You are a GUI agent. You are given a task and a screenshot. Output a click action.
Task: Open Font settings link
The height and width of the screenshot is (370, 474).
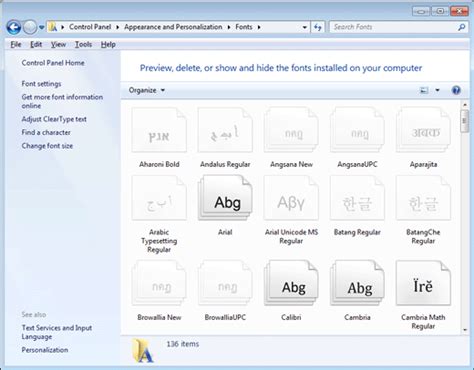[41, 84]
